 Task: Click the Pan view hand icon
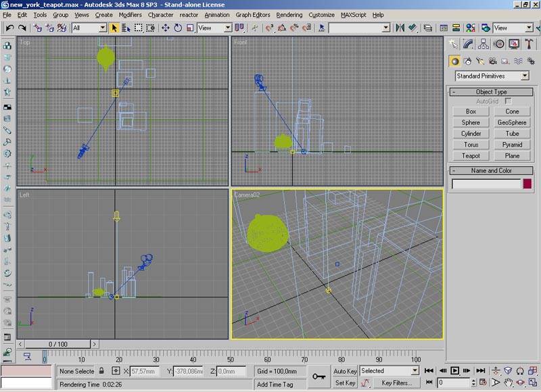pyautogui.click(x=508, y=383)
